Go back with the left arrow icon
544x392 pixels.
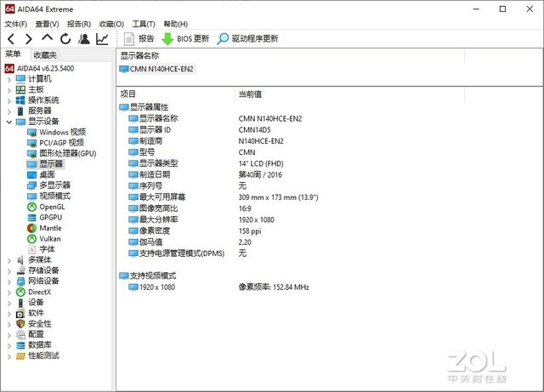(11, 39)
